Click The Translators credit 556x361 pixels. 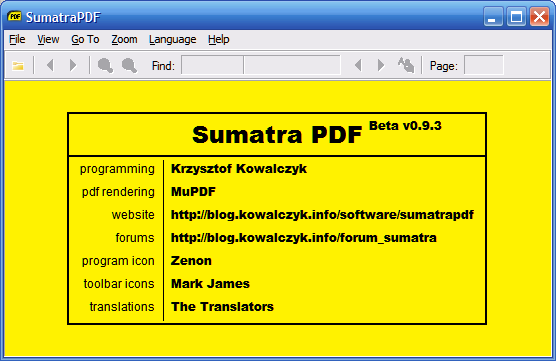tap(222, 307)
